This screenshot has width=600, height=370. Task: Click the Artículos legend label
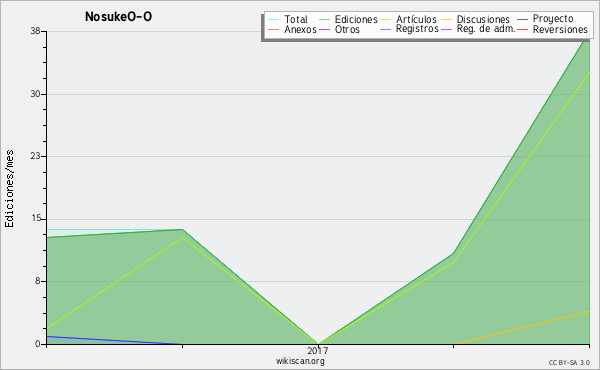tap(416, 19)
